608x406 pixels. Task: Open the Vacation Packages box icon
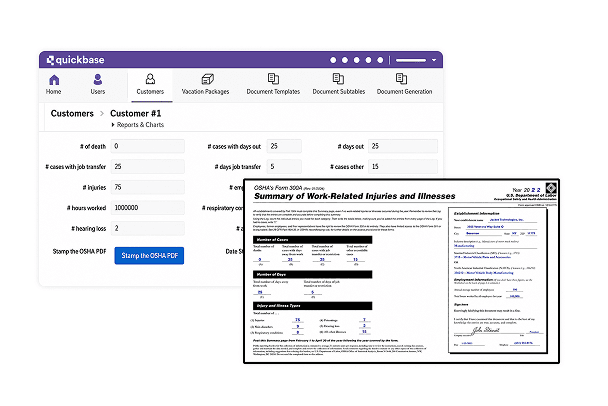pyautogui.click(x=207, y=79)
